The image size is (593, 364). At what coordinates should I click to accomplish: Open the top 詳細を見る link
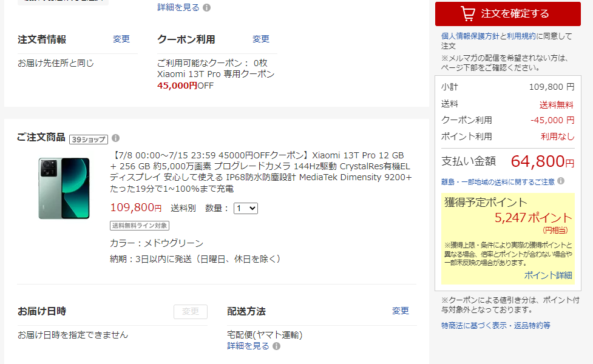pyautogui.click(x=178, y=7)
